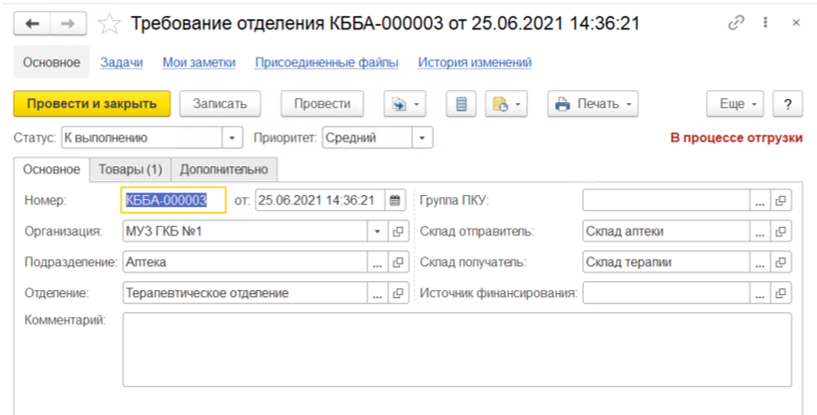Switch to the Товары (1) tab
Viewport: 817px width, 415px height.
click(130, 169)
